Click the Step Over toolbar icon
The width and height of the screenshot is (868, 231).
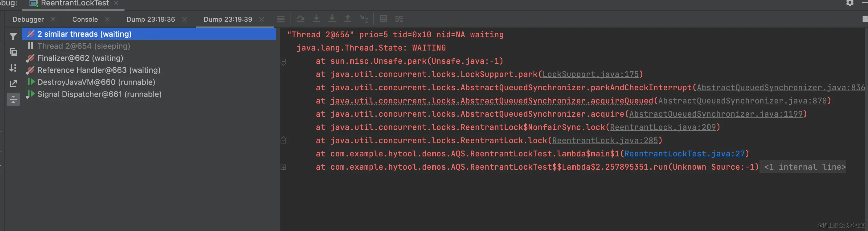click(300, 19)
